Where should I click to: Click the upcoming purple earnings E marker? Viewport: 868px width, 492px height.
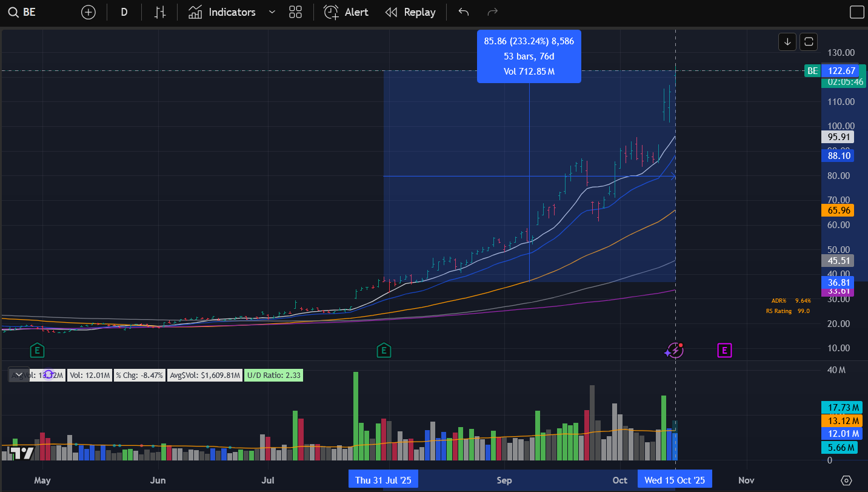click(725, 350)
